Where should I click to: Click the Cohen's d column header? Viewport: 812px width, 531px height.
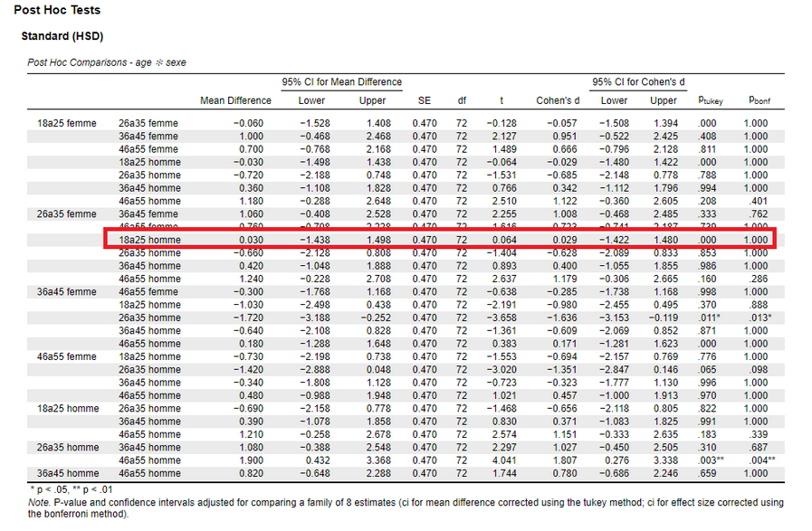[x=558, y=100]
